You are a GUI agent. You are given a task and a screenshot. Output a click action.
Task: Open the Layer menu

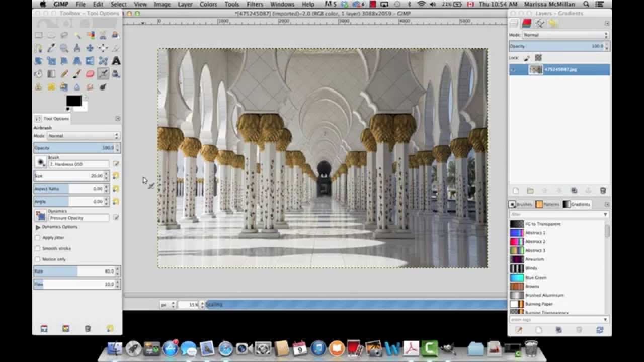pos(185,4)
